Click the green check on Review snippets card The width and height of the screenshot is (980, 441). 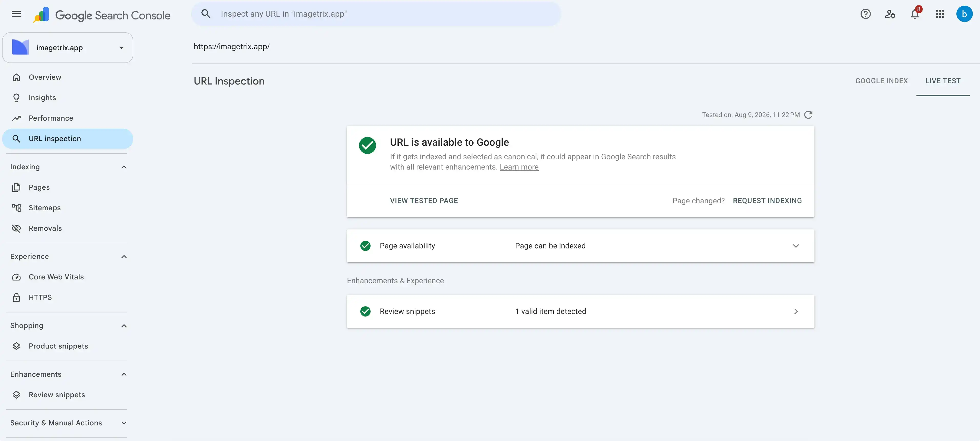(365, 311)
